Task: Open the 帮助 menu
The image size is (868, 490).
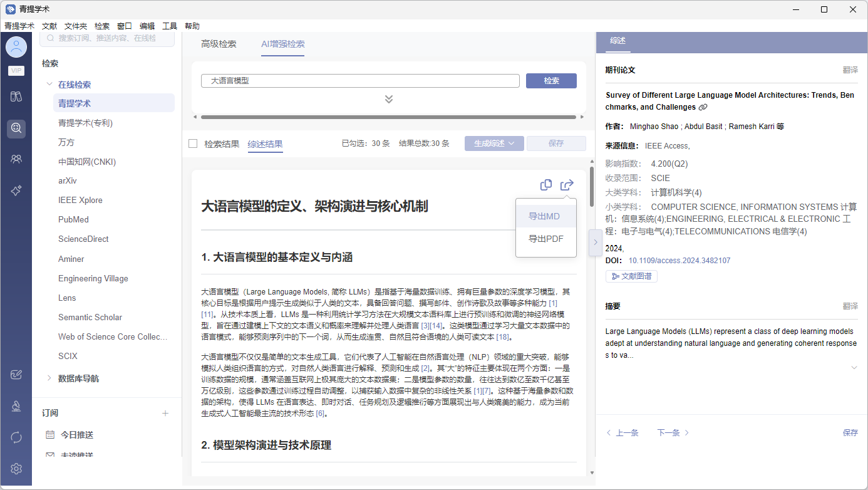Action: click(192, 26)
